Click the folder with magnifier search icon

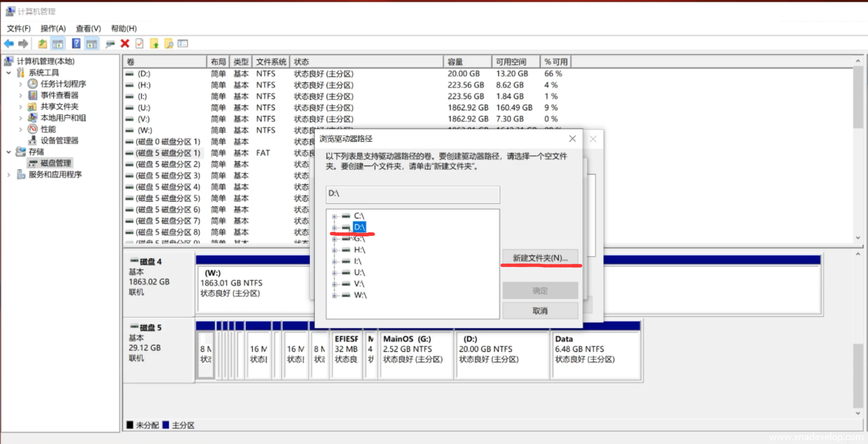(169, 44)
